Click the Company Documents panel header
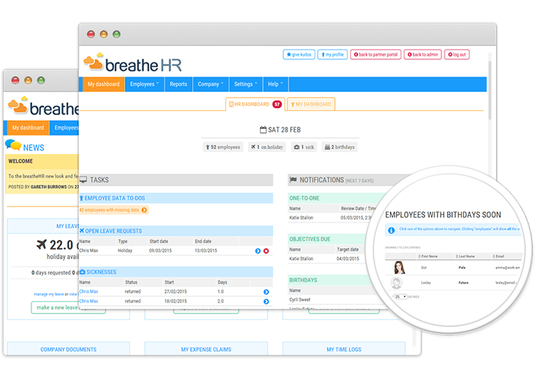Viewport: 536px width, 392px height. (x=68, y=350)
